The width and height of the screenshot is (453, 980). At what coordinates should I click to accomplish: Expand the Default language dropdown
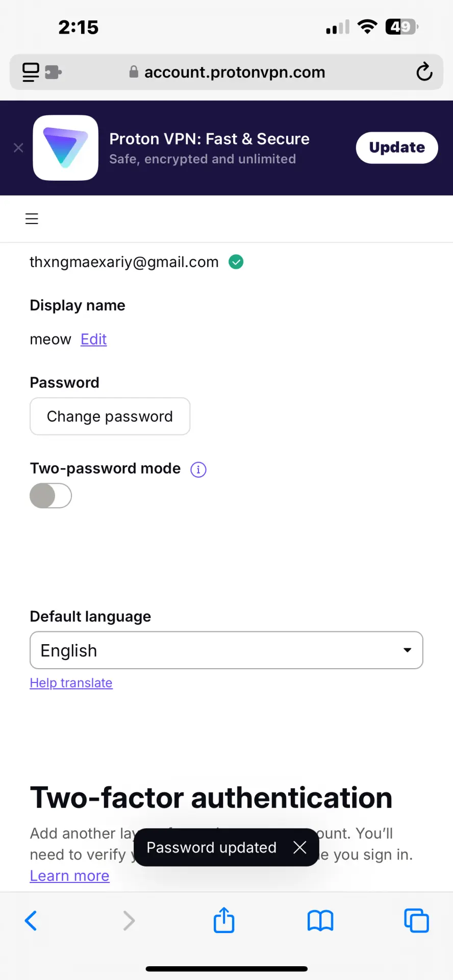pyautogui.click(x=226, y=650)
